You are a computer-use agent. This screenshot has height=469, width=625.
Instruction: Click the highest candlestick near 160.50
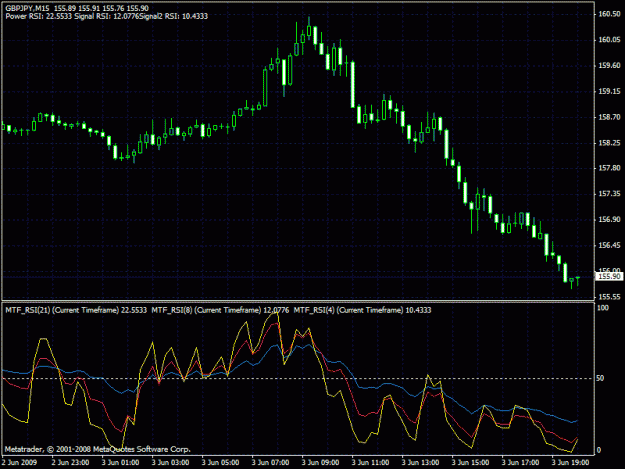(x=309, y=30)
